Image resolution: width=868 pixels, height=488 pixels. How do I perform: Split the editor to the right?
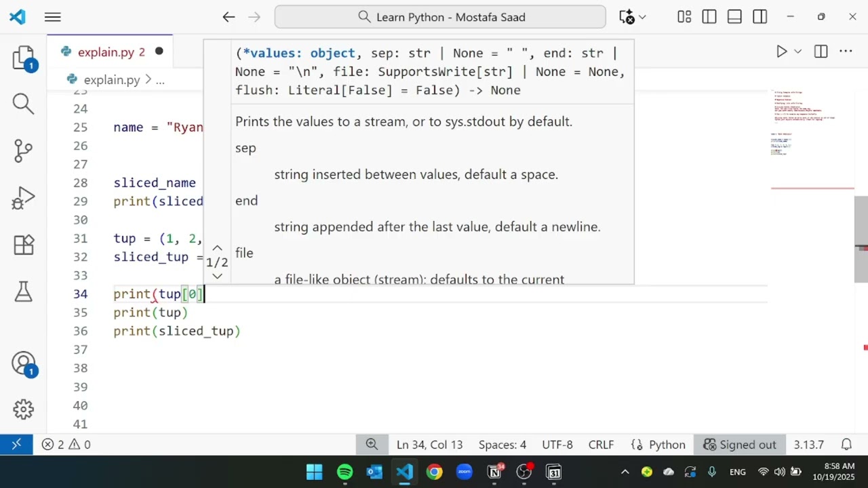[x=821, y=52]
